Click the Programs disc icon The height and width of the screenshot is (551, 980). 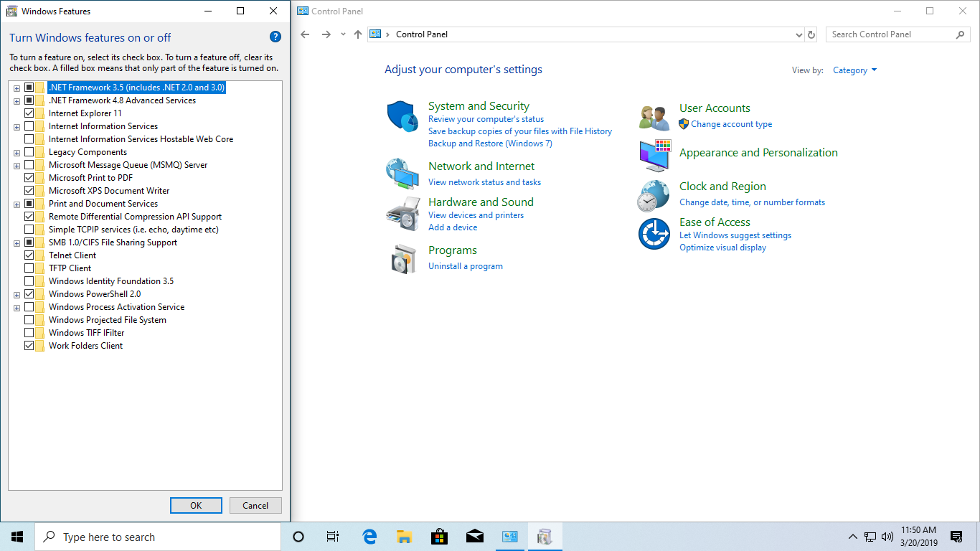click(402, 258)
